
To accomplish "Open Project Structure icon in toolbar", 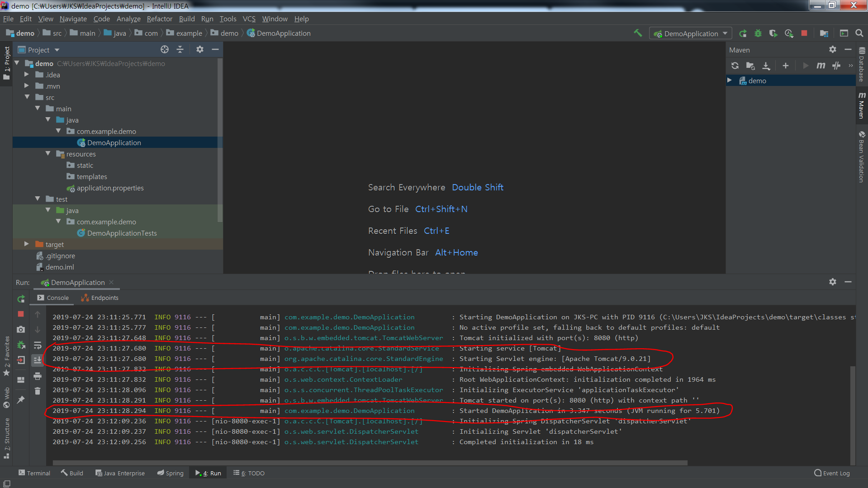I will [824, 33].
